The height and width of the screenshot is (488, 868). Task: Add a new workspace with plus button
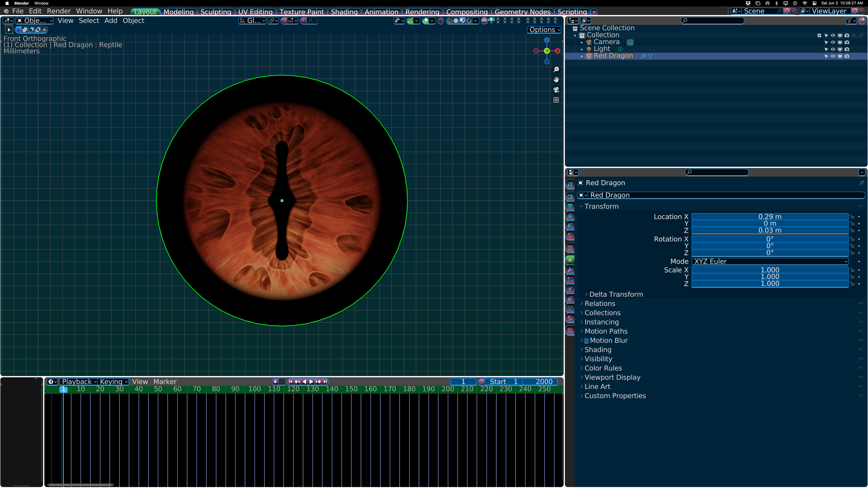[594, 12]
